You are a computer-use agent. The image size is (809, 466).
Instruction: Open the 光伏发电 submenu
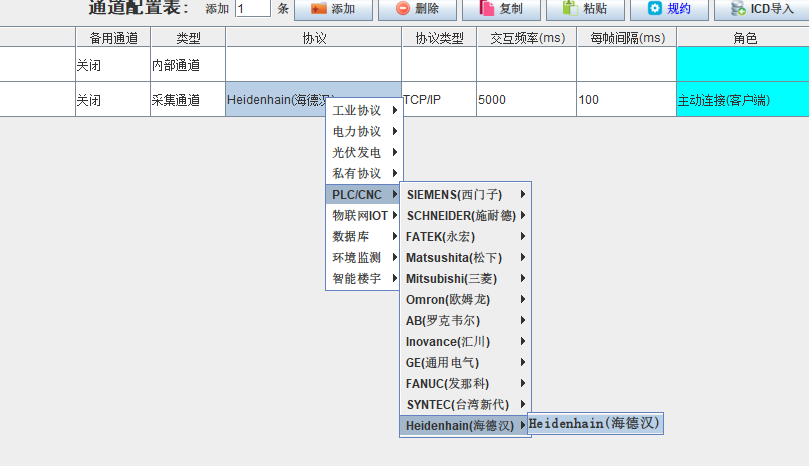[x=364, y=152]
